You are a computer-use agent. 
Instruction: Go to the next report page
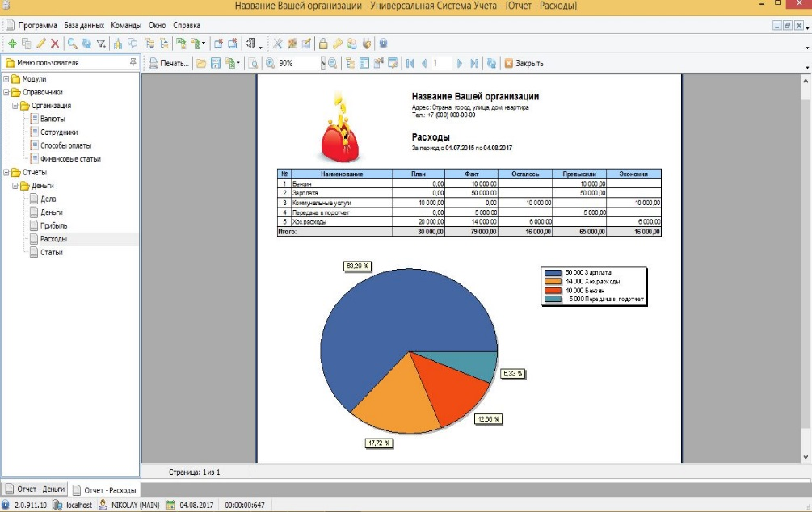(x=460, y=63)
